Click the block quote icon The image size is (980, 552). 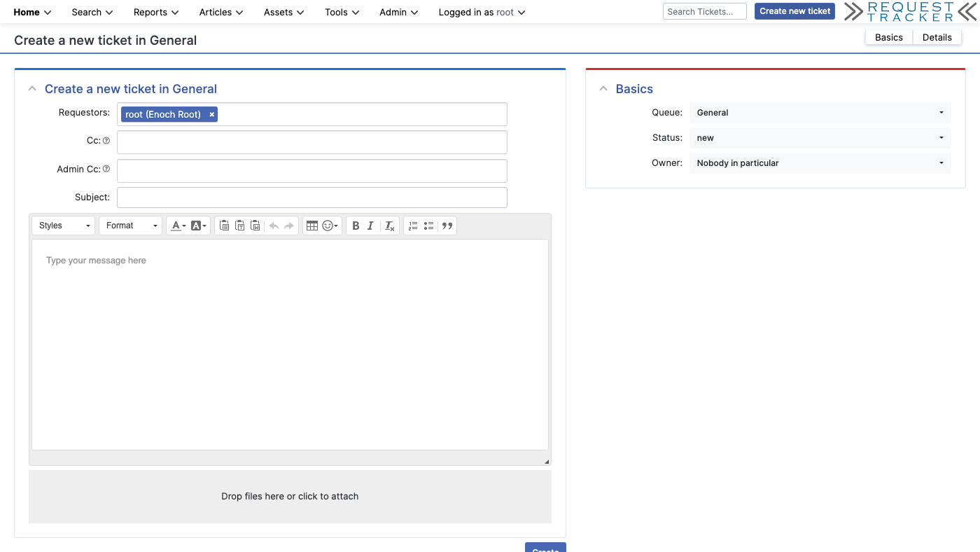(x=447, y=226)
